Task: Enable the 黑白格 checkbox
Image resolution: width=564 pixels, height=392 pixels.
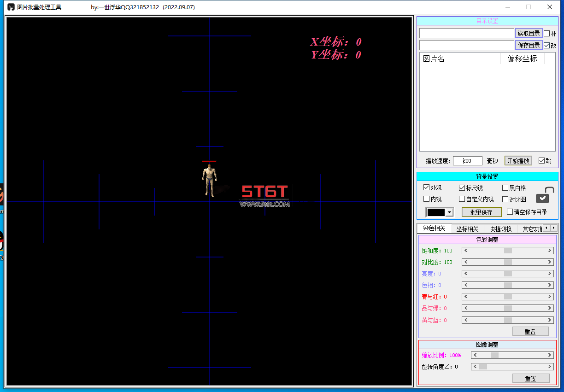Action: 505,187
